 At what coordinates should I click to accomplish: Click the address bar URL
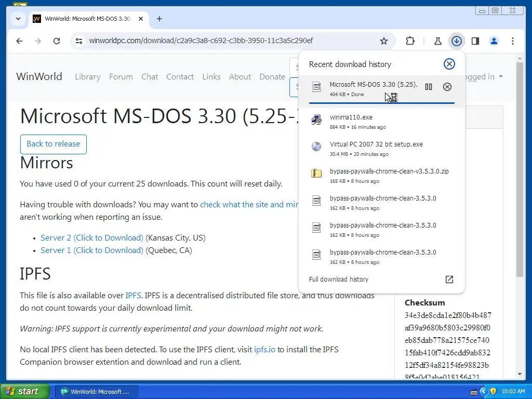(x=201, y=41)
